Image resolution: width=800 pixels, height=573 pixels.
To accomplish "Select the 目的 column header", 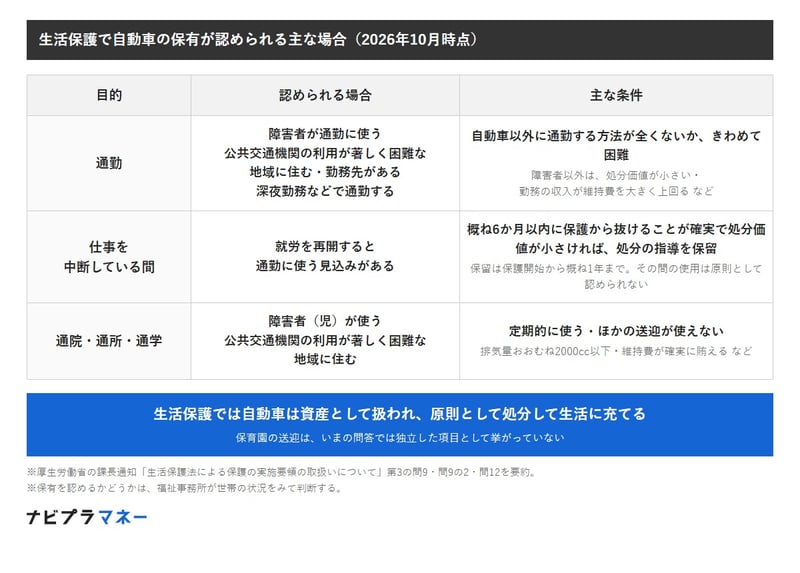I will (x=109, y=95).
